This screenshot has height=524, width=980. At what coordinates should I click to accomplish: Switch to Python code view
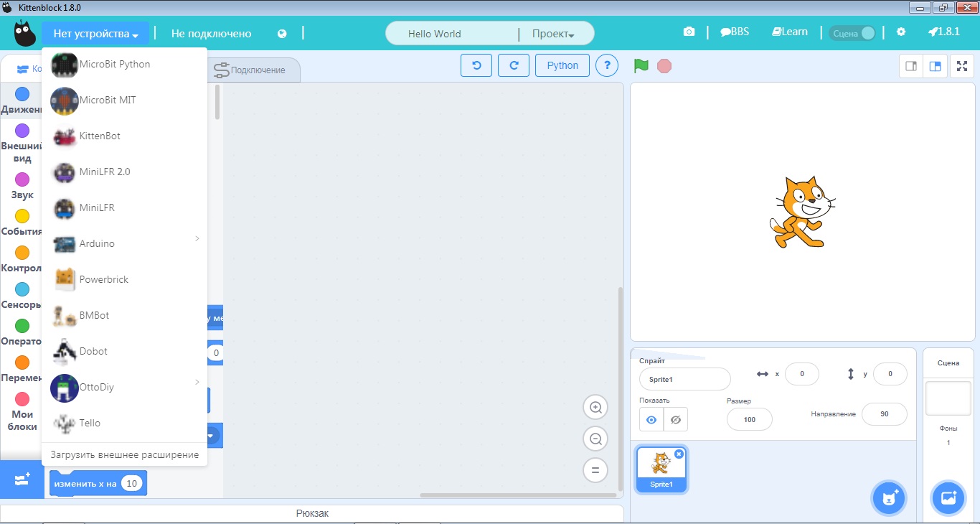click(562, 65)
